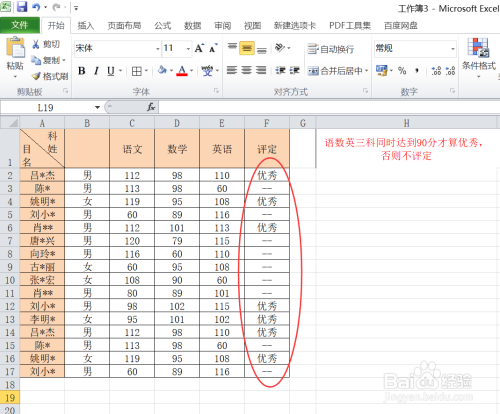The width and height of the screenshot is (500, 414).
Task: Open the font name 宋体 dropdown
Action: click(x=158, y=49)
